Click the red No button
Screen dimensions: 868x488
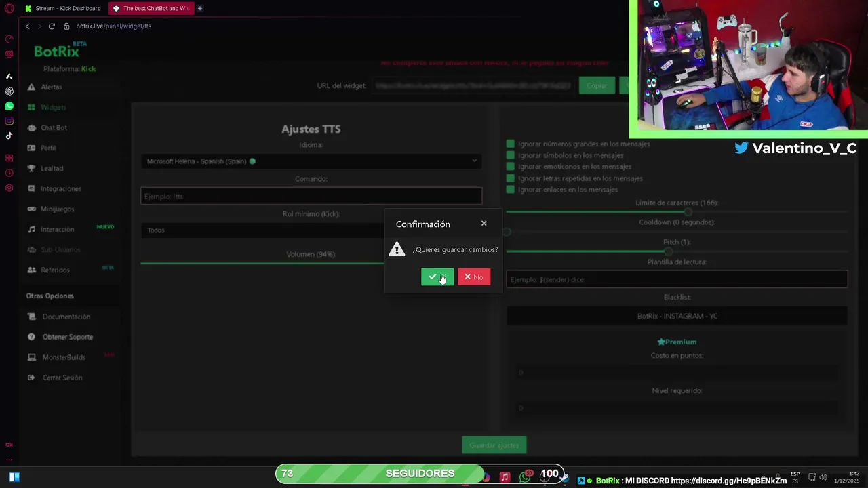point(474,277)
